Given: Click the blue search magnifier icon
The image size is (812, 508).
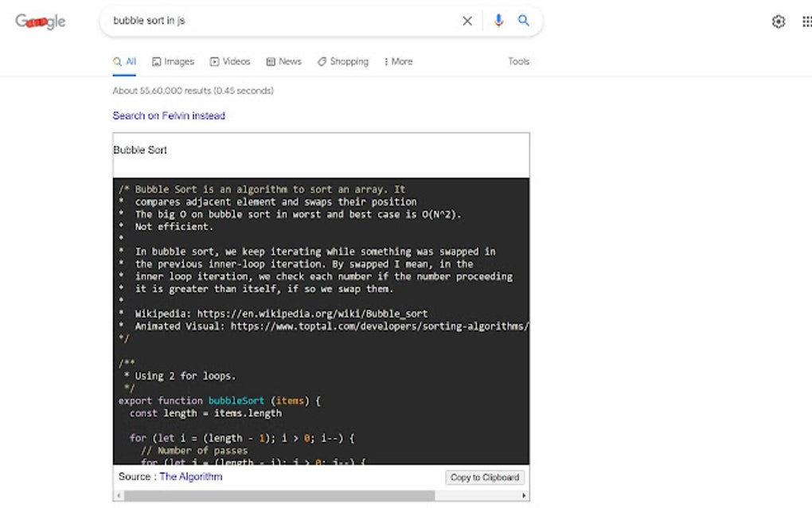Looking at the screenshot, I should (524, 21).
